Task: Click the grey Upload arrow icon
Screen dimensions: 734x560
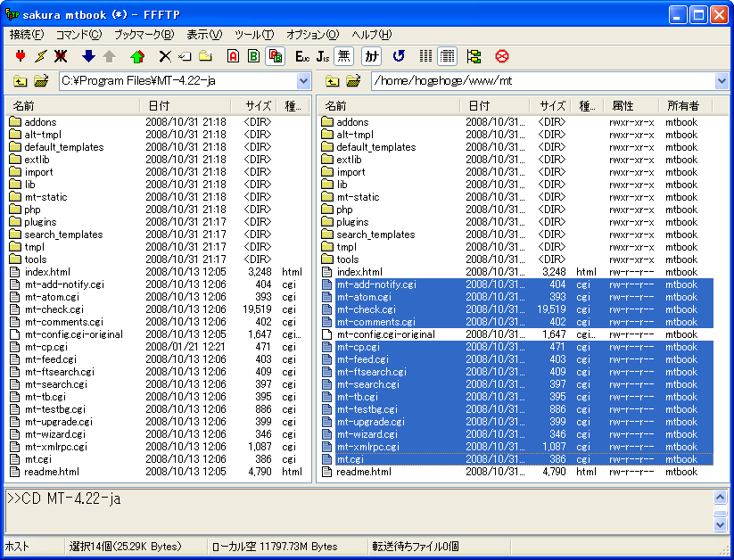Action: [109, 56]
